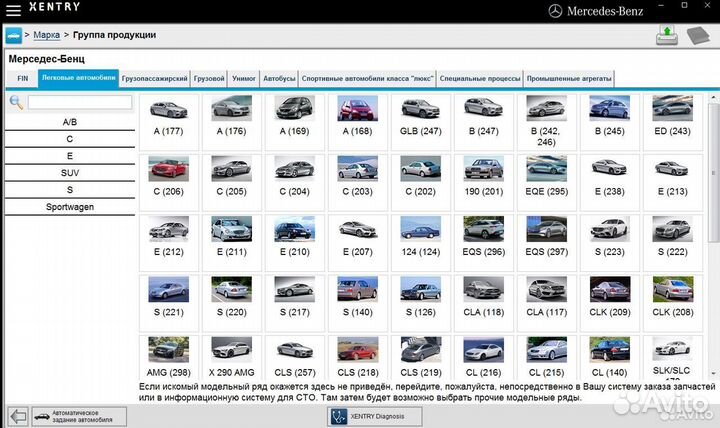Select the S (223) model
720x428 pixels.
[x=609, y=243]
